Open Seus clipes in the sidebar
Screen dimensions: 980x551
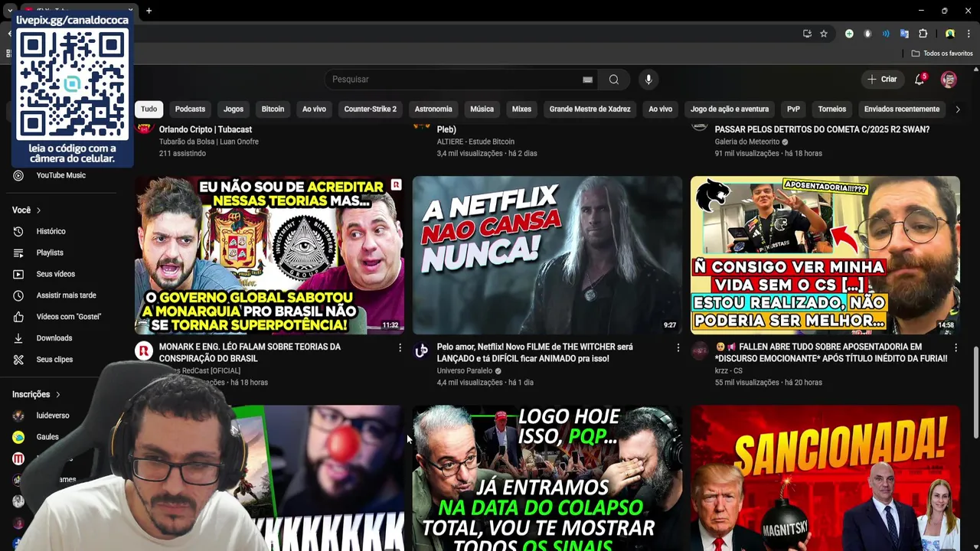point(54,360)
